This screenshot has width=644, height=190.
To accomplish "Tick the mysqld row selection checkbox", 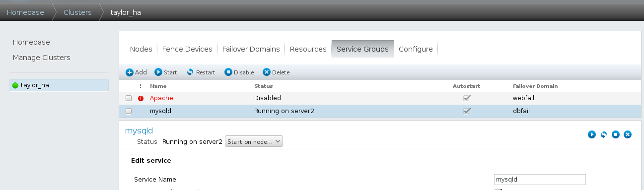I will point(129,111).
